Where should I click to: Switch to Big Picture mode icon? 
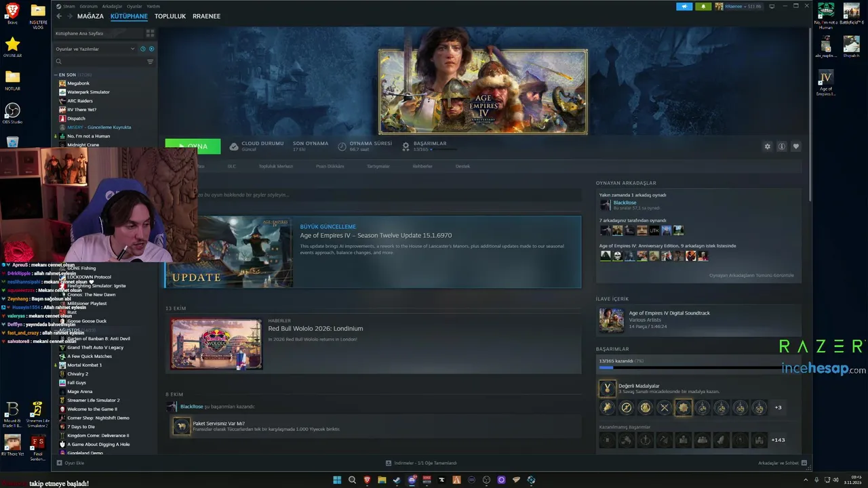click(x=772, y=6)
